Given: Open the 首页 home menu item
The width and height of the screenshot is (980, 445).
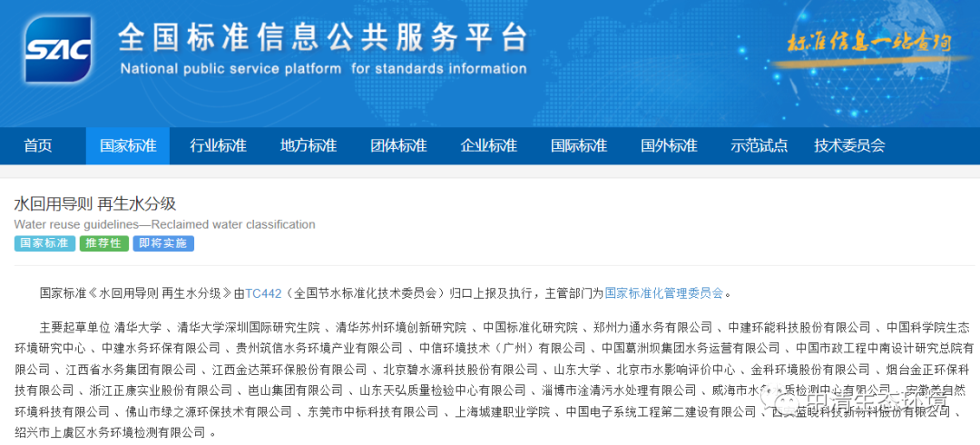Looking at the screenshot, I should 38,146.
